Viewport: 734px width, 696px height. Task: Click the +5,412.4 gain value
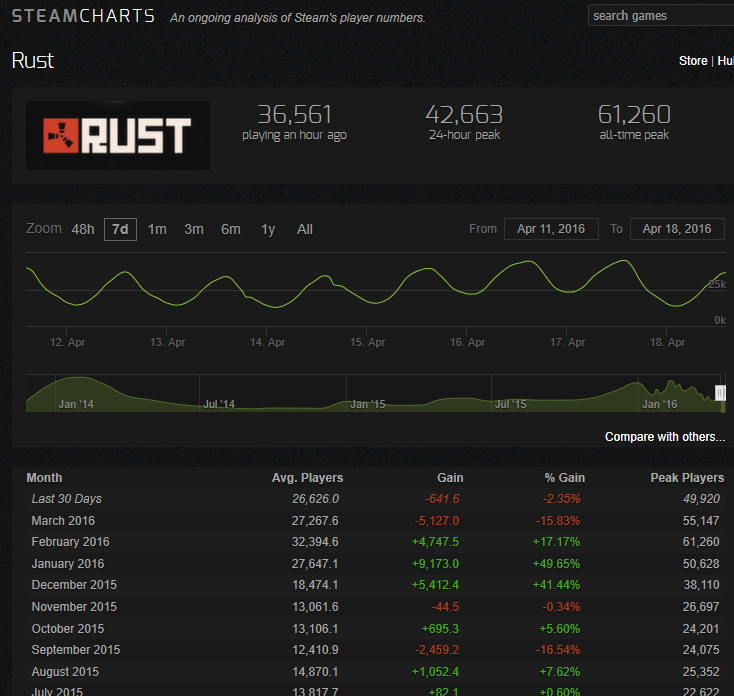(435, 585)
